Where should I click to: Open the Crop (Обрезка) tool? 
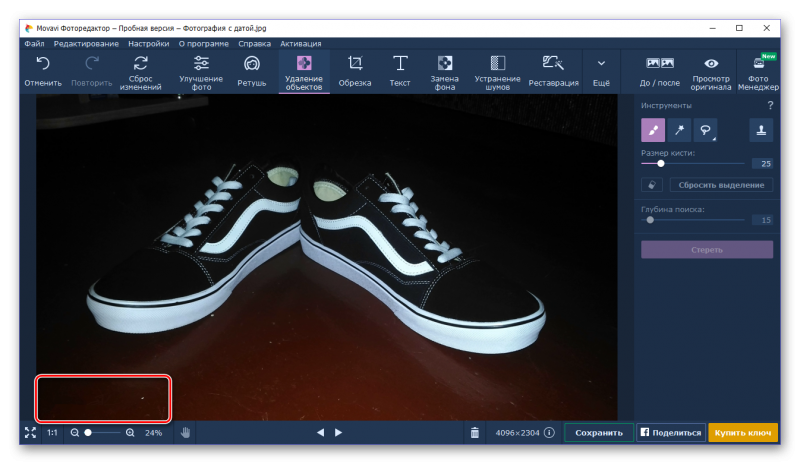[x=355, y=71]
